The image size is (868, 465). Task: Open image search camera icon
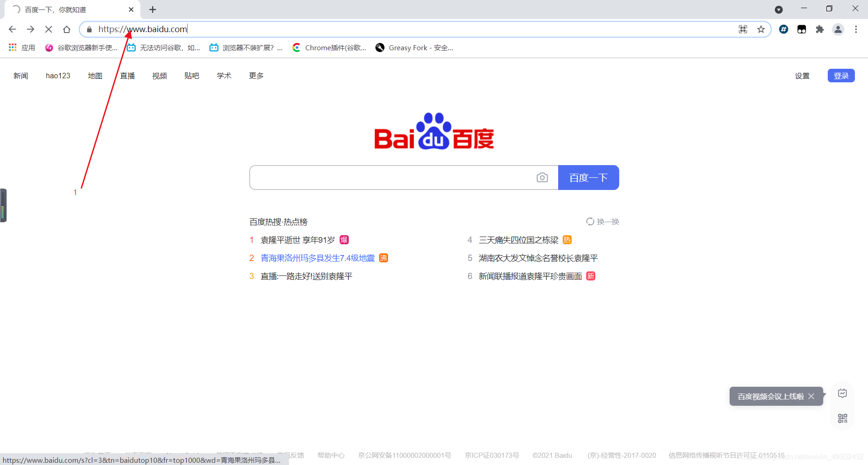pos(542,178)
